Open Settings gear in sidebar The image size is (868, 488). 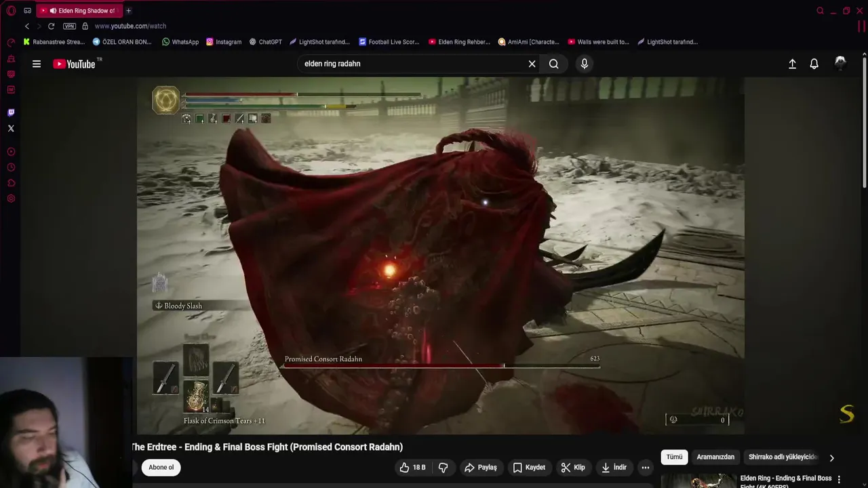11,199
